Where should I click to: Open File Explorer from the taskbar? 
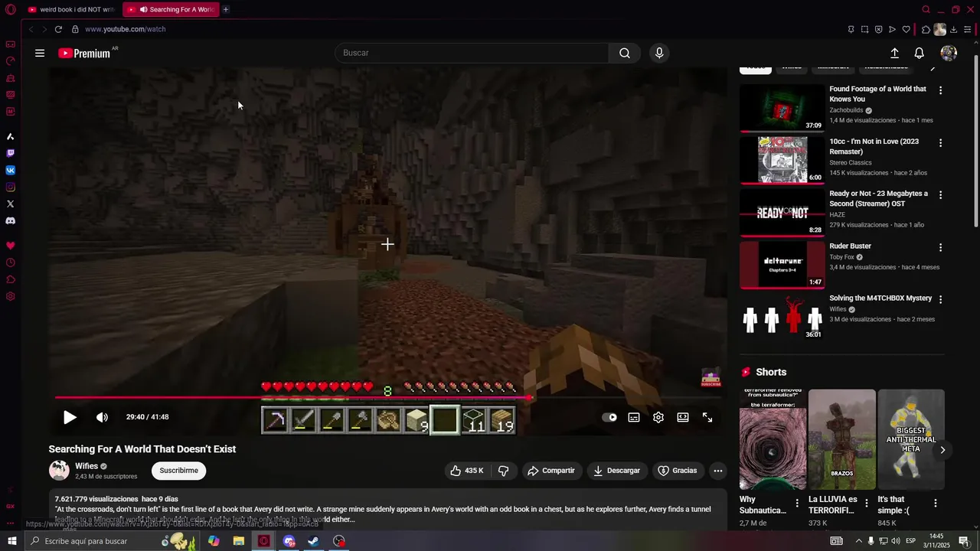pyautogui.click(x=239, y=541)
